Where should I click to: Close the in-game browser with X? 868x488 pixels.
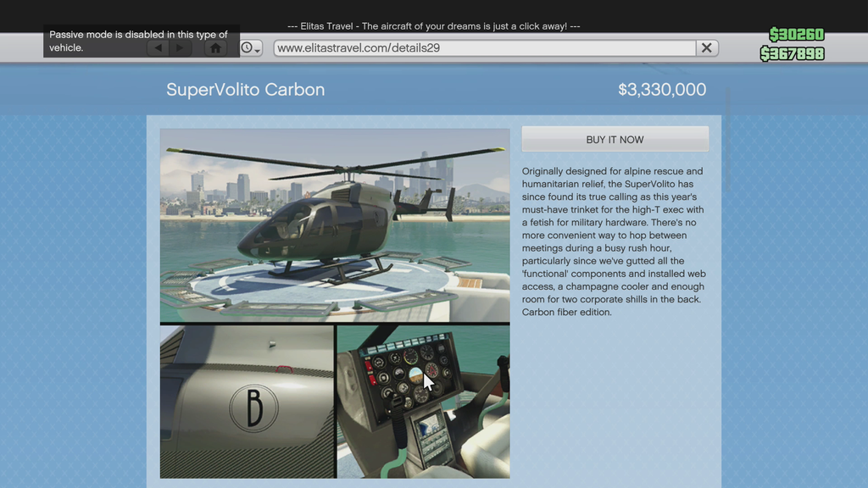(x=707, y=48)
